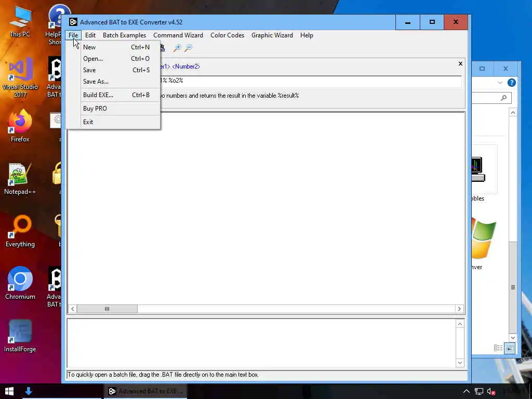Click the muted volume tray icon

(x=491, y=392)
